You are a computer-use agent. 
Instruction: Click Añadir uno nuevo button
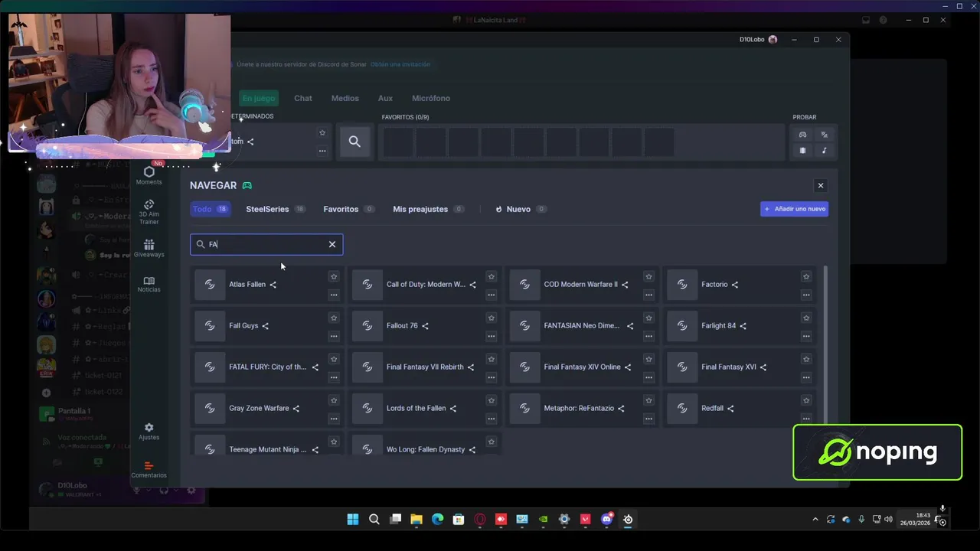coord(794,209)
